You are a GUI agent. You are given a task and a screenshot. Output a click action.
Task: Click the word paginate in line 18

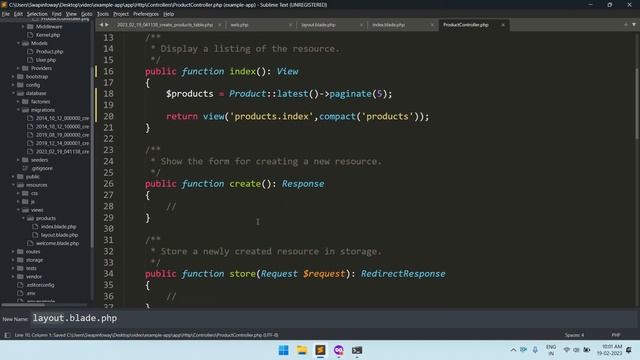click(x=350, y=94)
